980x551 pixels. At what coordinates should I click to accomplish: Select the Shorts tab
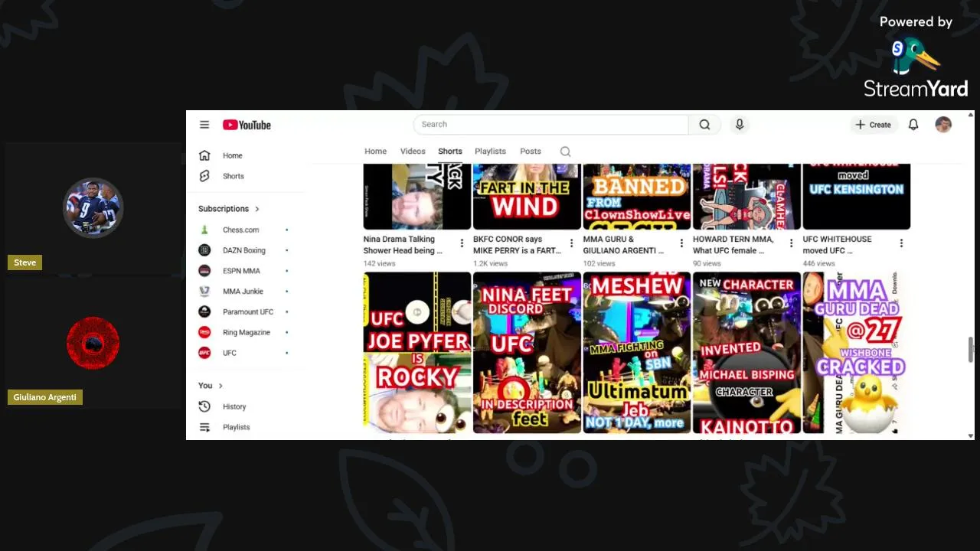point(450,152)
